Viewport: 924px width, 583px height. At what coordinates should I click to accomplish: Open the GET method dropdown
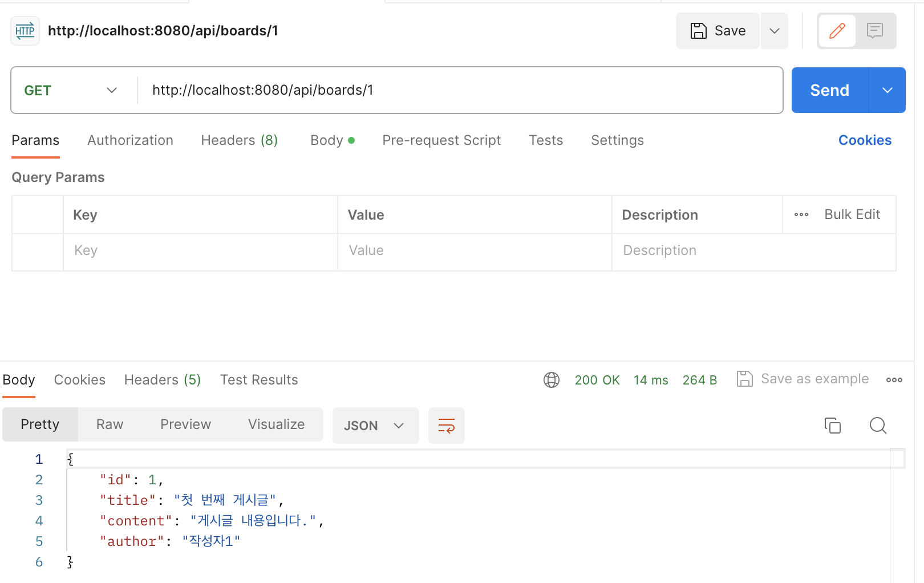pos(71,91)
